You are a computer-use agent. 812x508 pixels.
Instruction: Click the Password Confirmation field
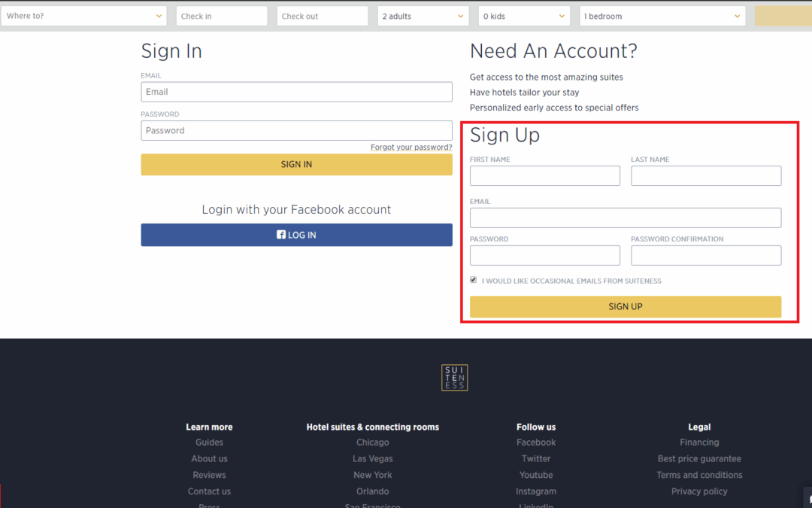(706, 256)
